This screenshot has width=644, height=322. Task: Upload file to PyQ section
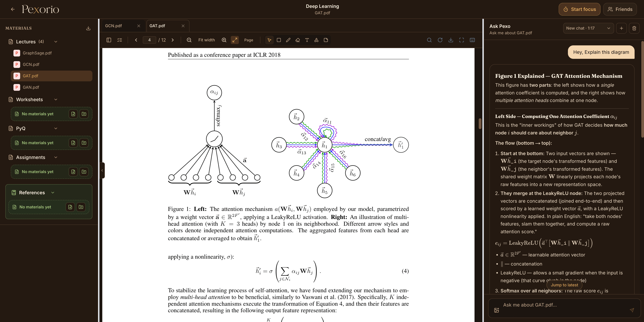(x=73, y=143)
